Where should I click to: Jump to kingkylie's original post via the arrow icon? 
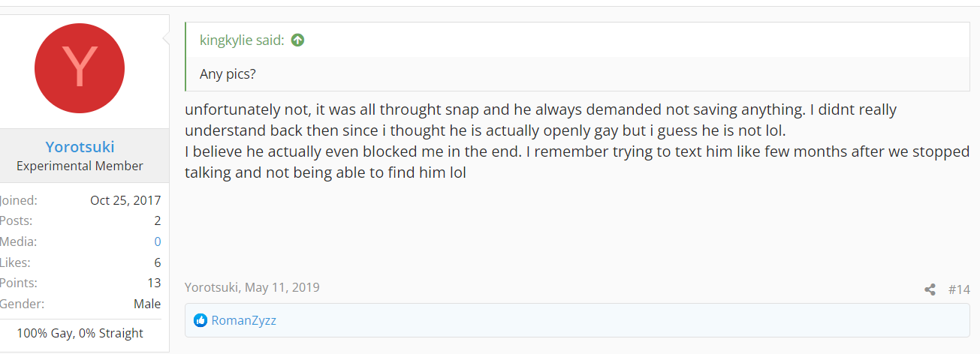[297, 40]
